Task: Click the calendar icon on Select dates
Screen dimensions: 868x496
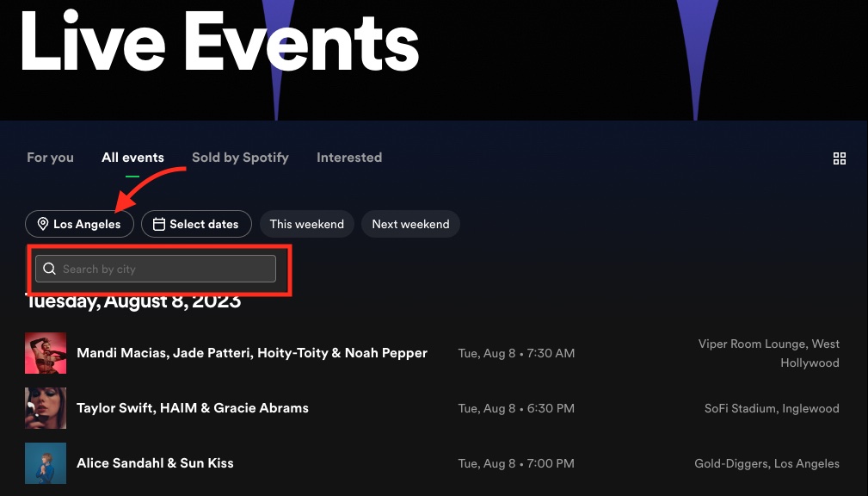Action: point(159,224)
